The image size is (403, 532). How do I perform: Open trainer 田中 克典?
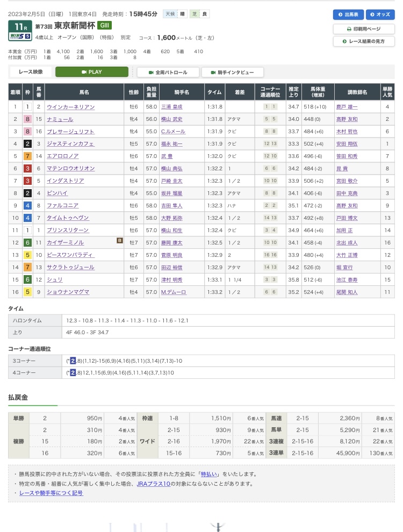click(x=347, y=193)
